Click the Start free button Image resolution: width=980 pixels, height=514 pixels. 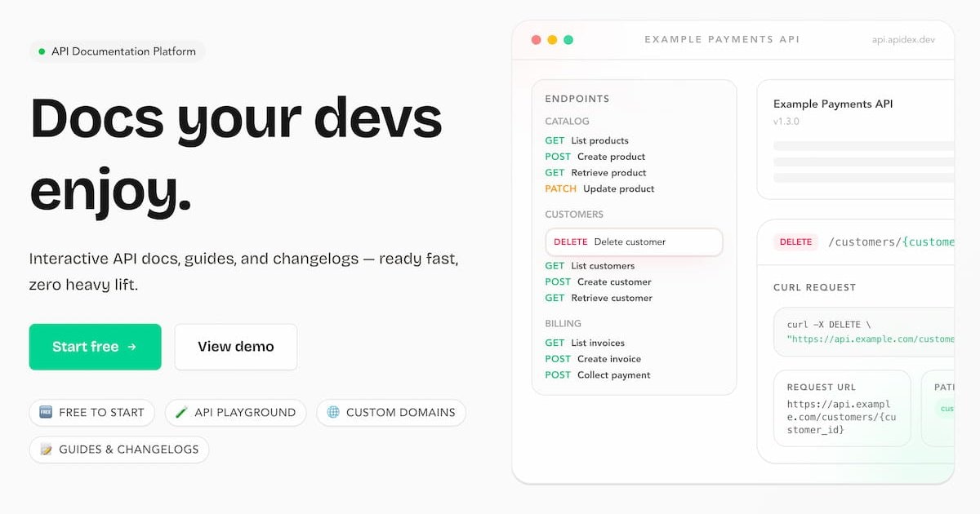tap(95, 347)
